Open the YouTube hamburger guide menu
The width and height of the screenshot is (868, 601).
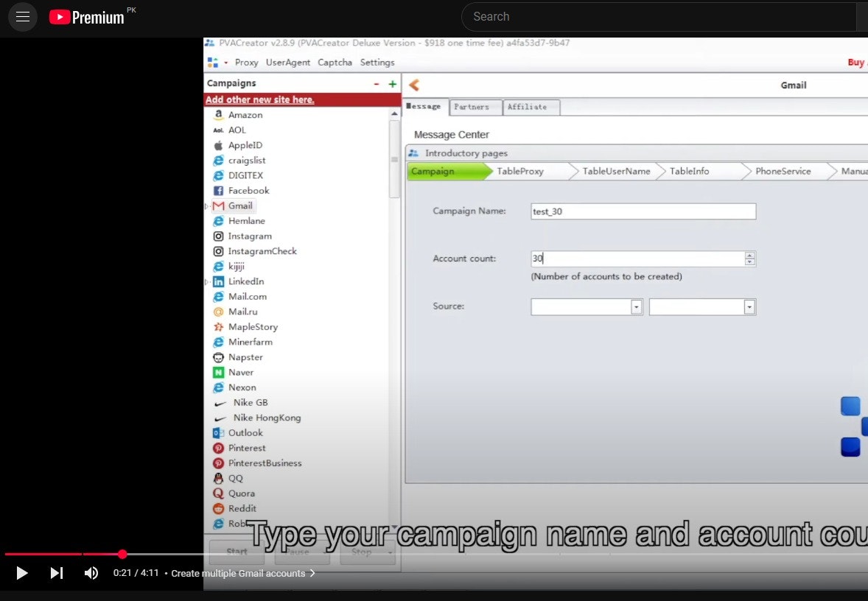pos(23,17)
